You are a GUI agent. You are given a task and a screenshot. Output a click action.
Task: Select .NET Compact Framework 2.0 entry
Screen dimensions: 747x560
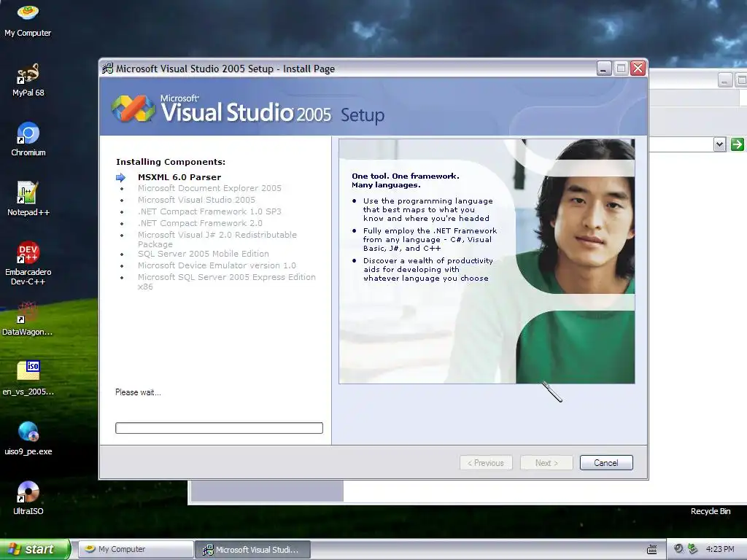(x=200, y=223)
